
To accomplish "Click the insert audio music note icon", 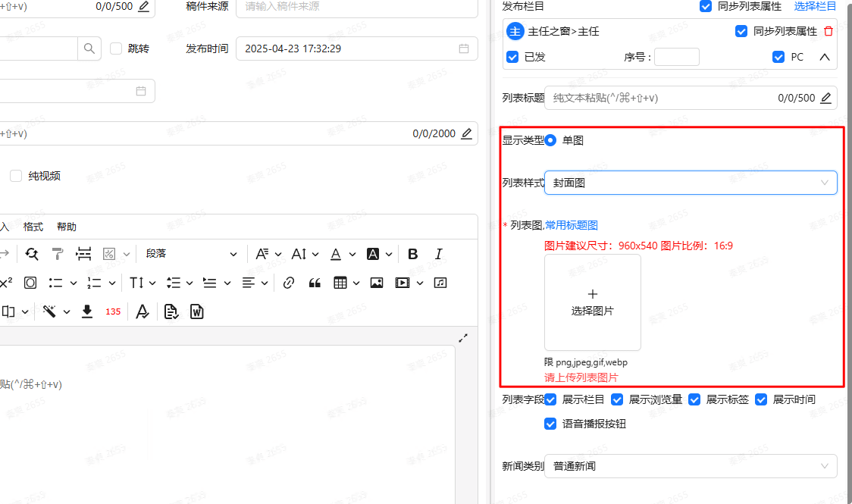I will 440,283.
